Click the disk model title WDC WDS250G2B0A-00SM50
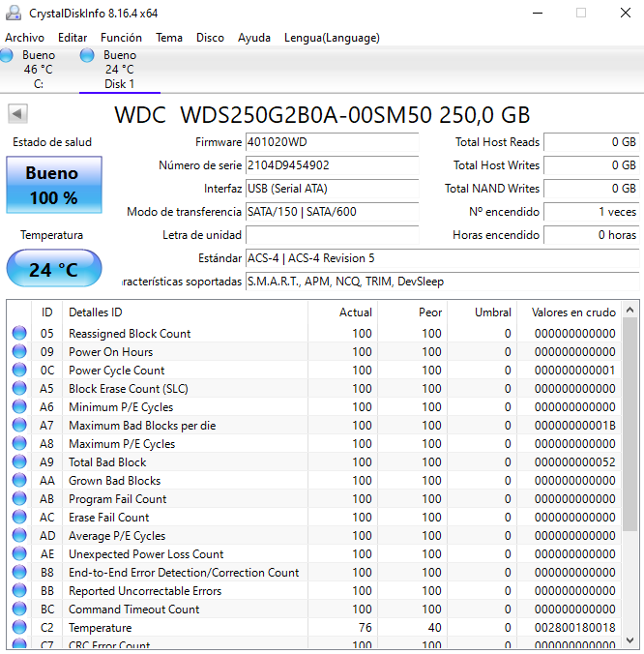The width and height of the screenshot is (644, 654). click(x=322, y=115)
